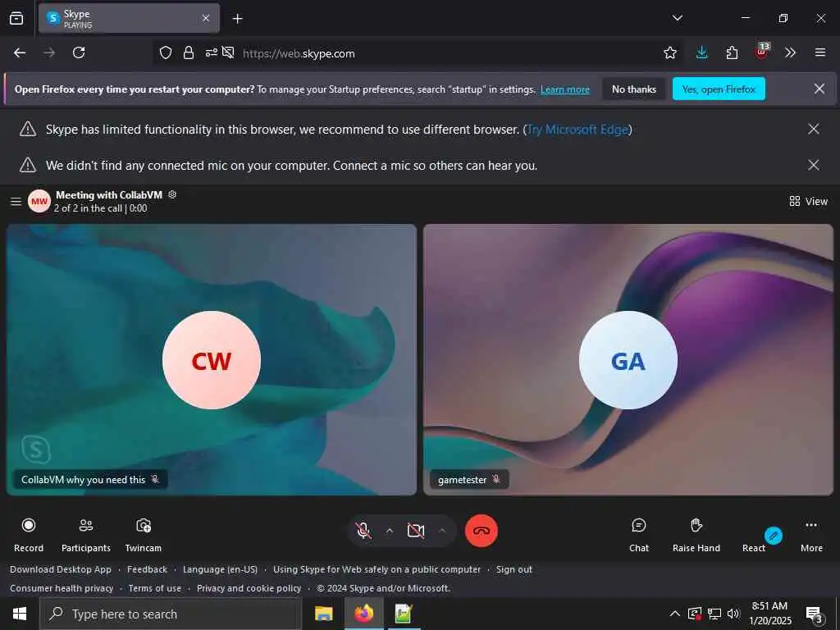
Task: Select the GA participant avatar
Action: [628, 360]
